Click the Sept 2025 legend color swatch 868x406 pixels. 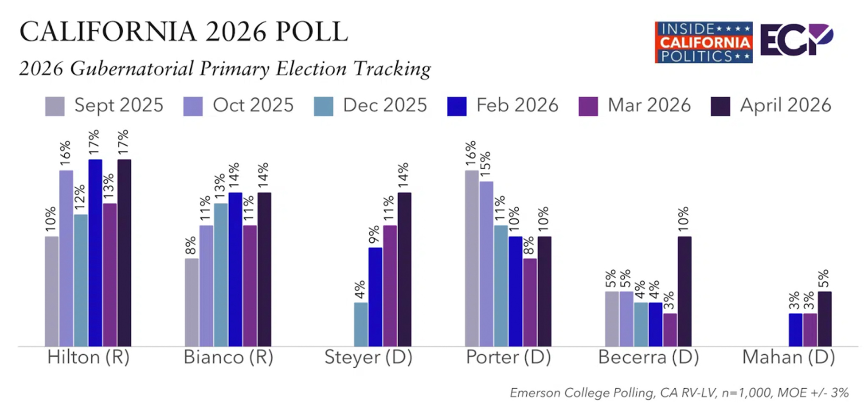coord(55,106)
